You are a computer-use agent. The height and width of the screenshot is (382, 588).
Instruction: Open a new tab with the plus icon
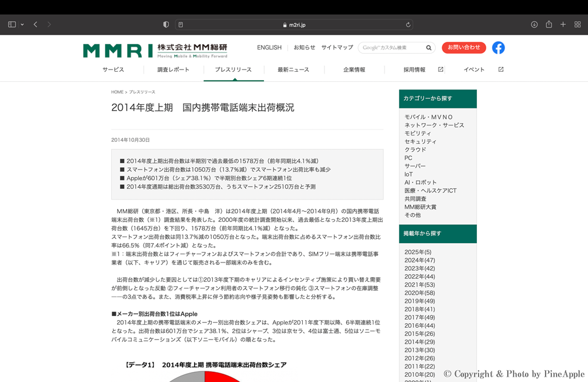[x=562, y=24]
